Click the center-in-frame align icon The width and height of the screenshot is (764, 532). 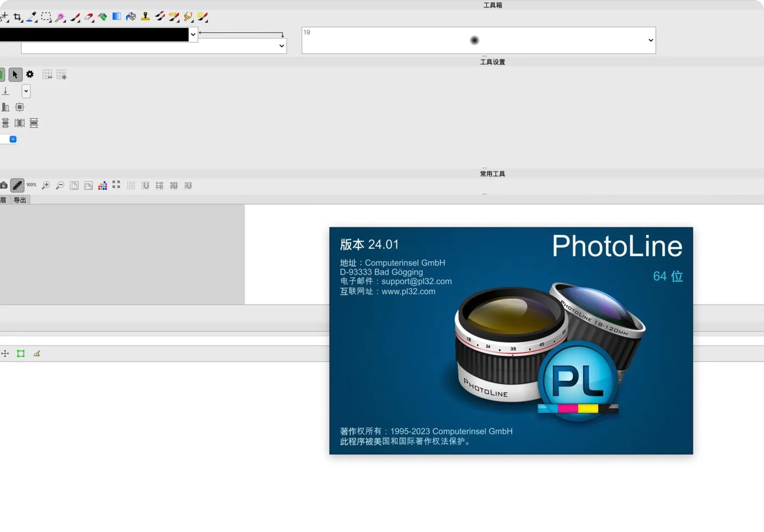click(20, 107)
